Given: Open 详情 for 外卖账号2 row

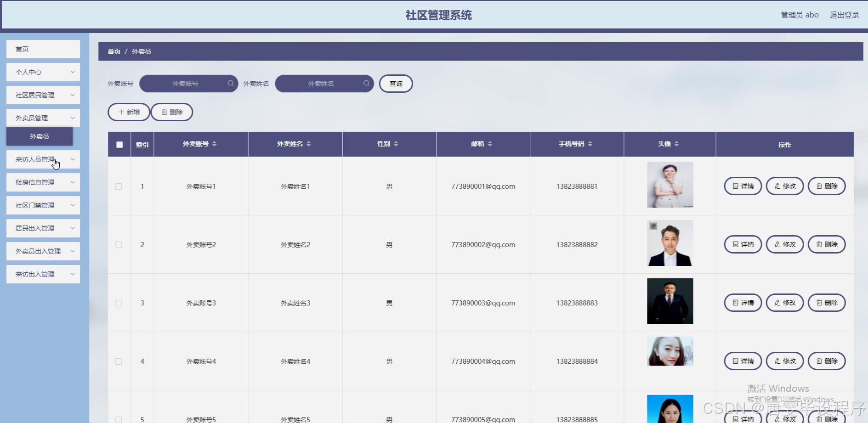Looking at the screenshot, I should point(743,244).
